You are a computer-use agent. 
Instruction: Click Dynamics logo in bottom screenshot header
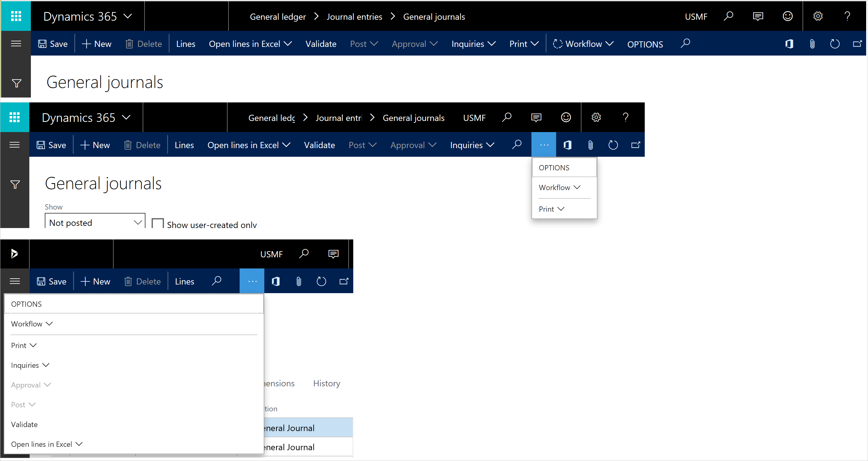click(x=14, y=254)
